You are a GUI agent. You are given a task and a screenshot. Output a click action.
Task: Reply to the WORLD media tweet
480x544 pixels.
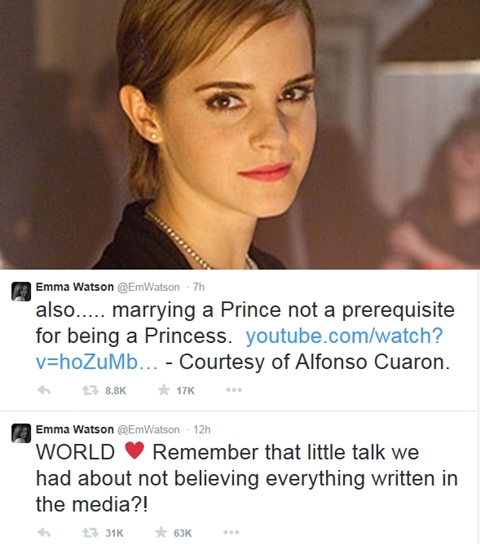(44, 533)
